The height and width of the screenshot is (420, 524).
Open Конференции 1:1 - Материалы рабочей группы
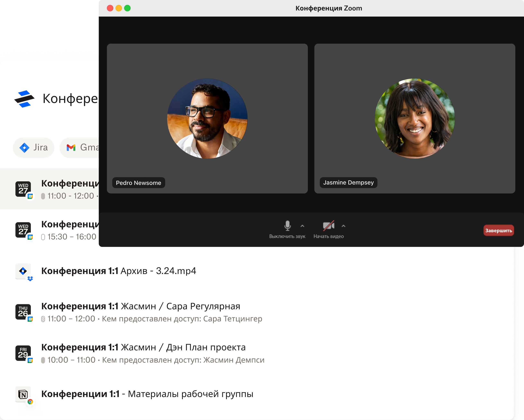(147, 394)
